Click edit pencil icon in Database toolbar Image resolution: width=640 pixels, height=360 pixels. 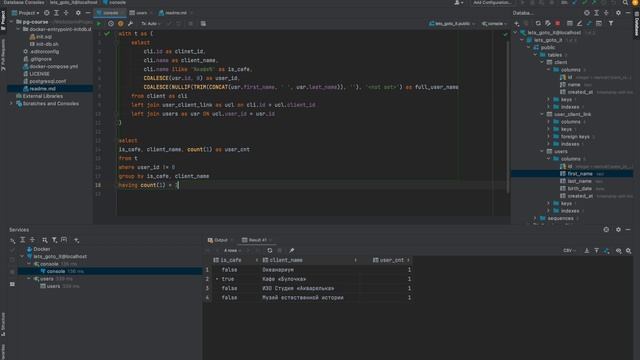(579, 24)
